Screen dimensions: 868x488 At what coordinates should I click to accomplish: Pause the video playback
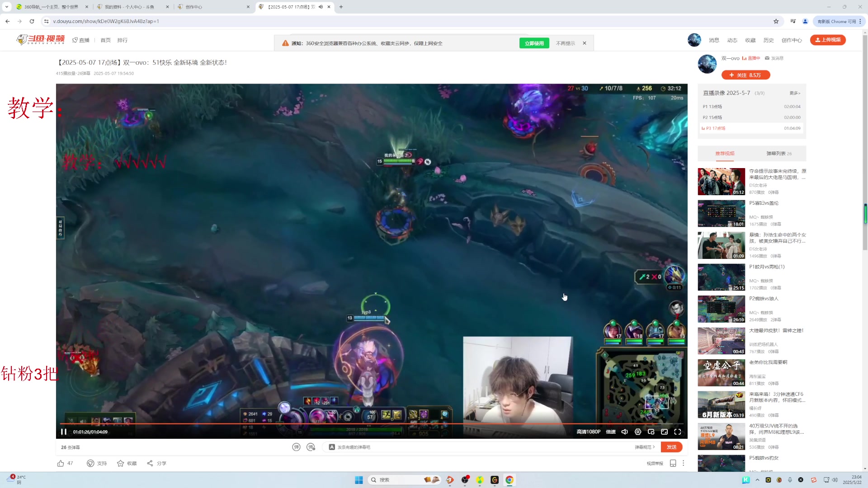click(x=64, y=432)
